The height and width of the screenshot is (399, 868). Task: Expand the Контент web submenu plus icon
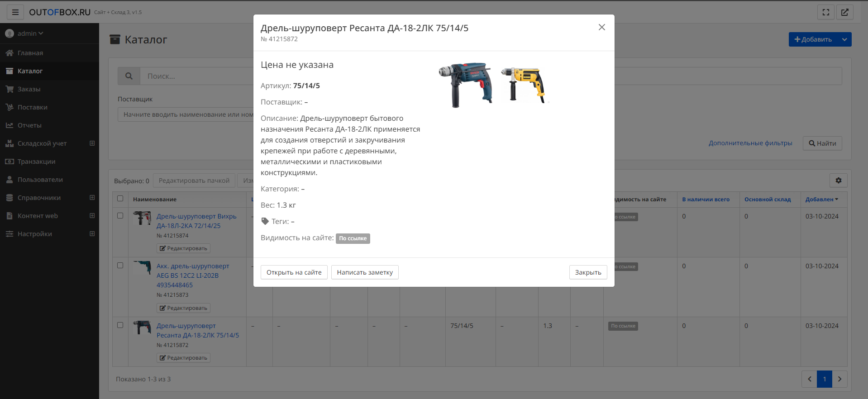tap(92, 216)
